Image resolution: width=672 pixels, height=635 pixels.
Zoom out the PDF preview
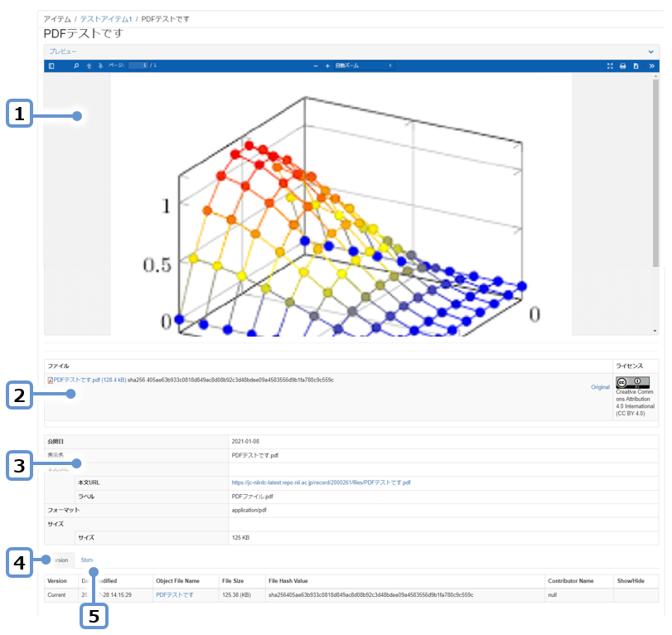(316, 65)
